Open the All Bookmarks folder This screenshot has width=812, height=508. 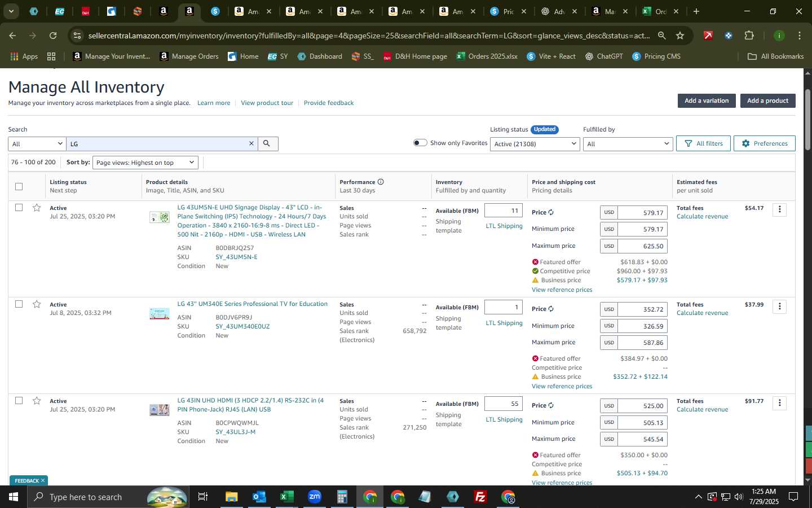click(775, 56)
